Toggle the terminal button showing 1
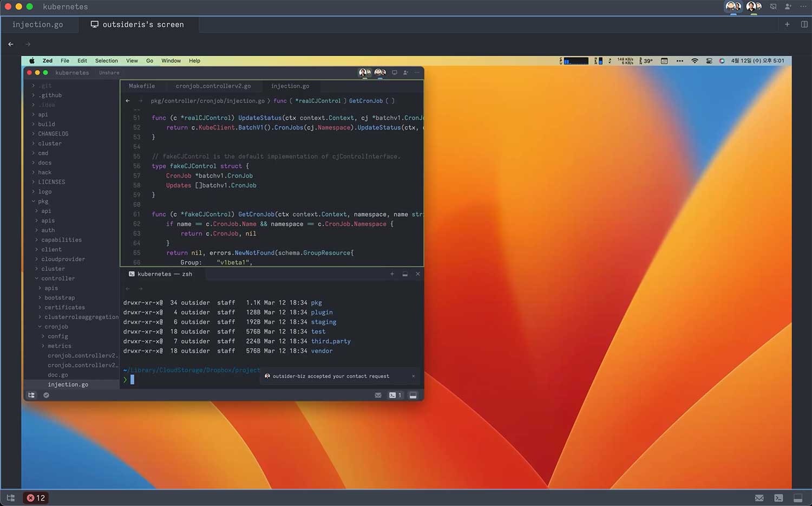The height and width of the screenshot is (506, 812). (395, 395)
